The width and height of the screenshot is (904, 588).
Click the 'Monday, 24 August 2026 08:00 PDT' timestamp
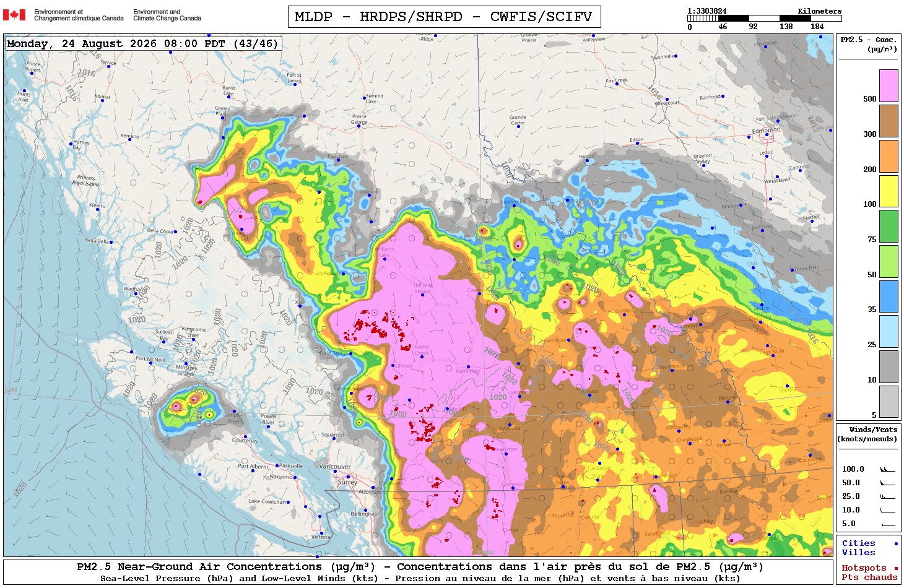coord(142,43)
